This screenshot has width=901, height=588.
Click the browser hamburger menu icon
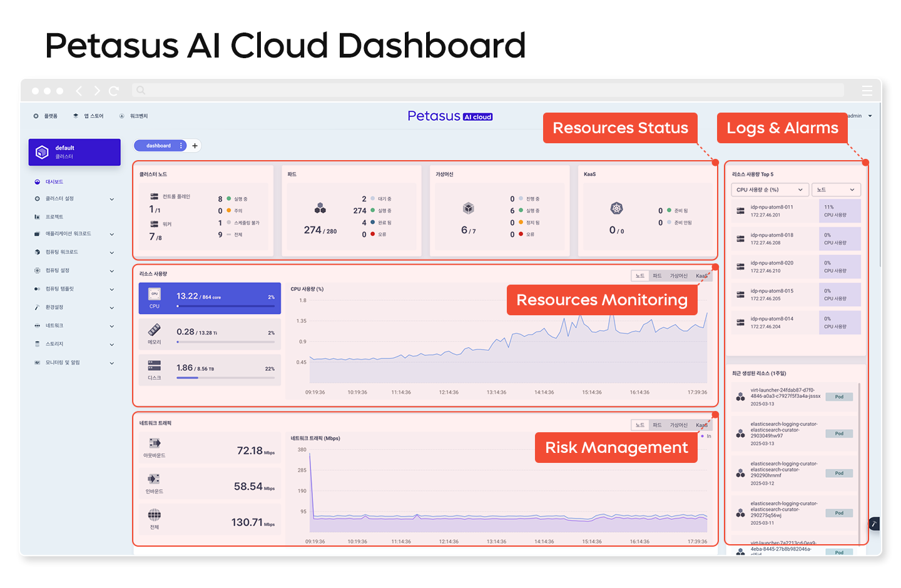[x=867, y=91]
